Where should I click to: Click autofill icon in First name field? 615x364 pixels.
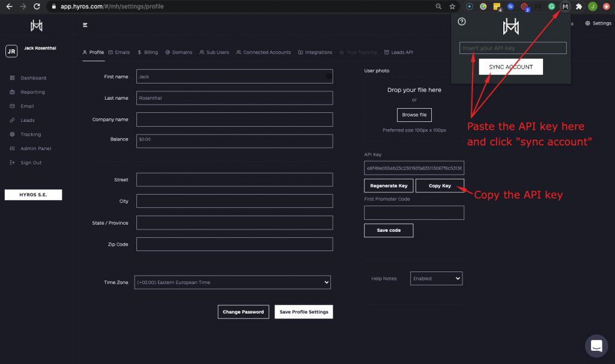point(329,76)
